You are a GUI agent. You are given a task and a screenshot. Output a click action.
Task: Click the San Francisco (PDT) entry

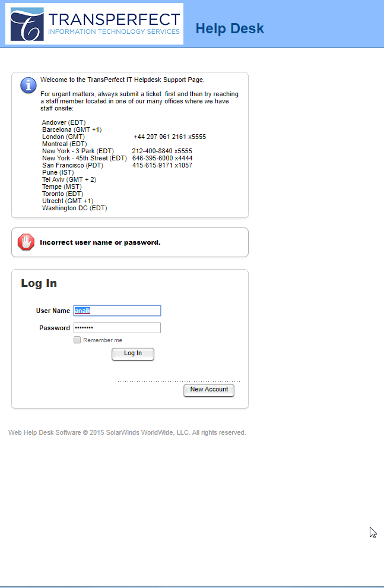coord(72,165)
